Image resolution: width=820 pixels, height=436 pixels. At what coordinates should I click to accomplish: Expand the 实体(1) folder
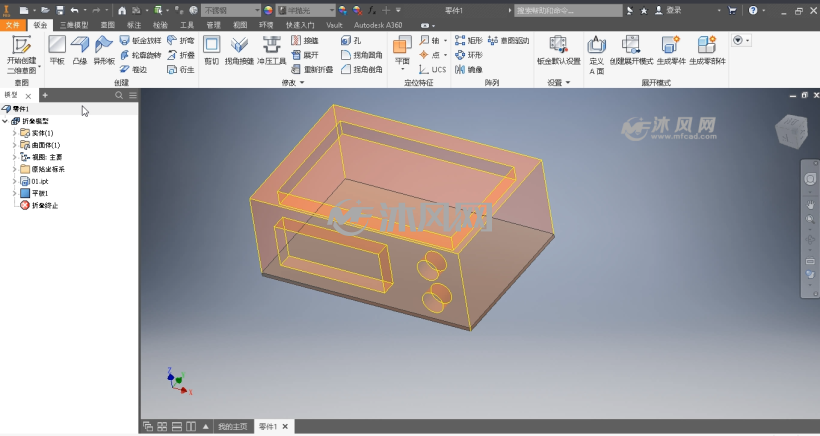pyautogui.click(x=15, y=133)
